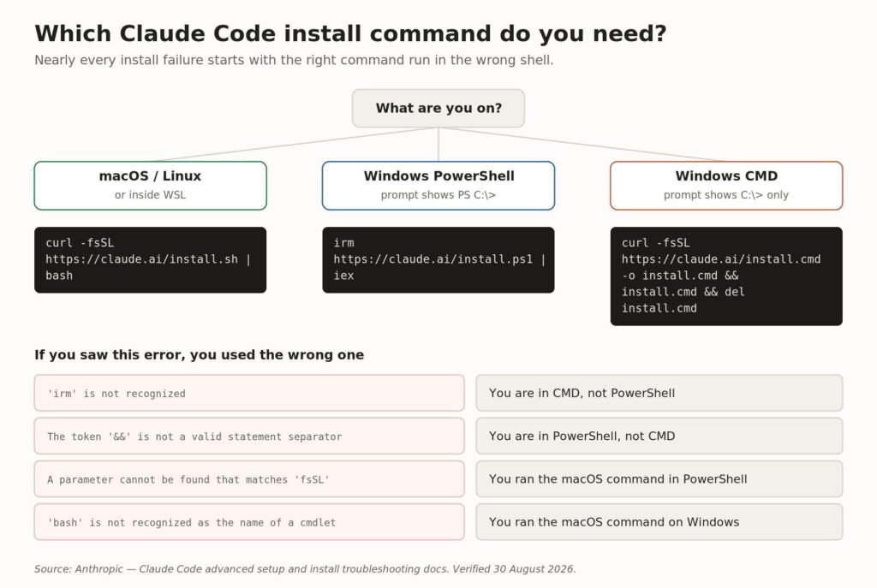
Task: Click the Source: Anthropic footnote
Action: 305,569
